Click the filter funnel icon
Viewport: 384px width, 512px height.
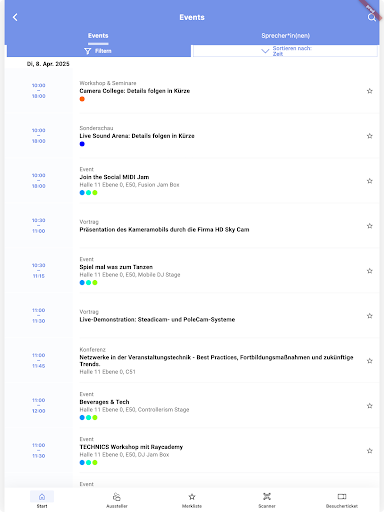[88, 51]
